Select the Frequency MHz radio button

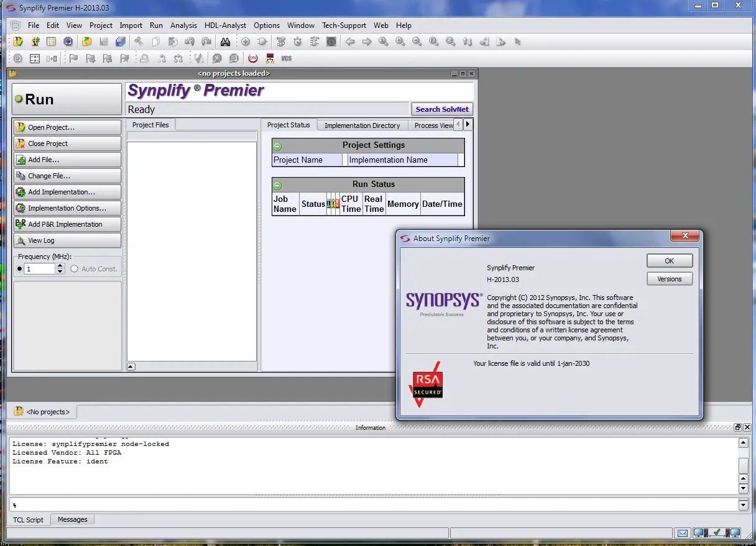(19, 269)
